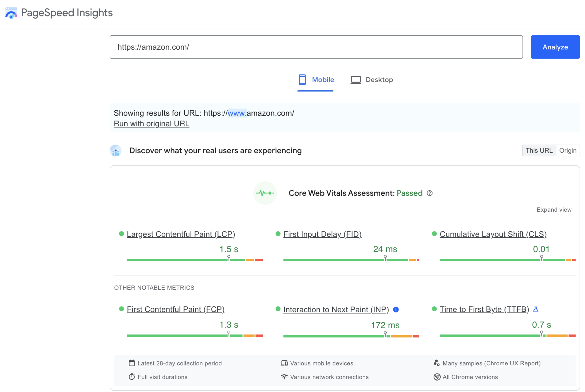
Task: Click the CLS distribution bar
Action: pyautogui.click(x=508, y=260)
